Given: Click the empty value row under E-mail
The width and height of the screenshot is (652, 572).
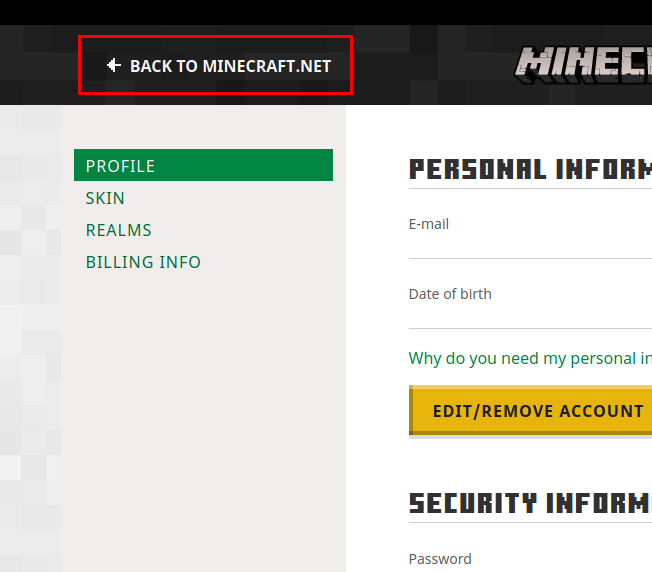Looking at the screenshot, I should pyautogui.click(x=530, y=246).
